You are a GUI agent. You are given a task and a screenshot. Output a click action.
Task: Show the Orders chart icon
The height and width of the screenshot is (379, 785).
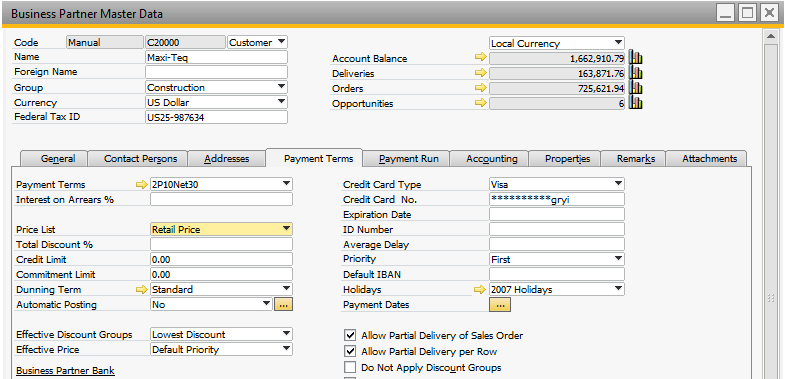(636, 88)
